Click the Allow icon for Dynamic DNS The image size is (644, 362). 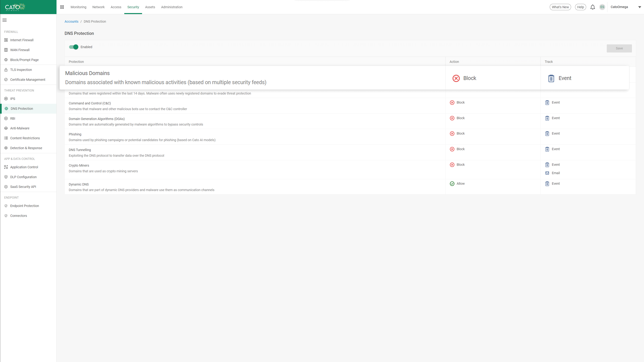(x=452, y=184)
